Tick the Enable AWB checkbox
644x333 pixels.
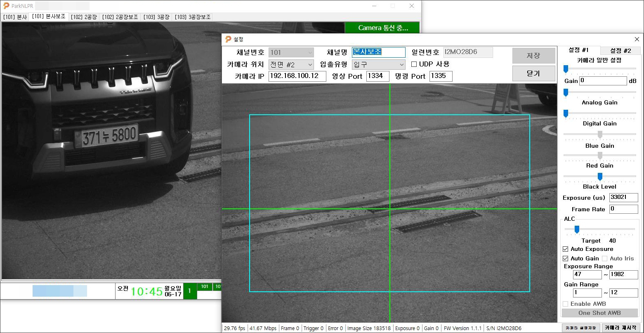coord(566,304)
